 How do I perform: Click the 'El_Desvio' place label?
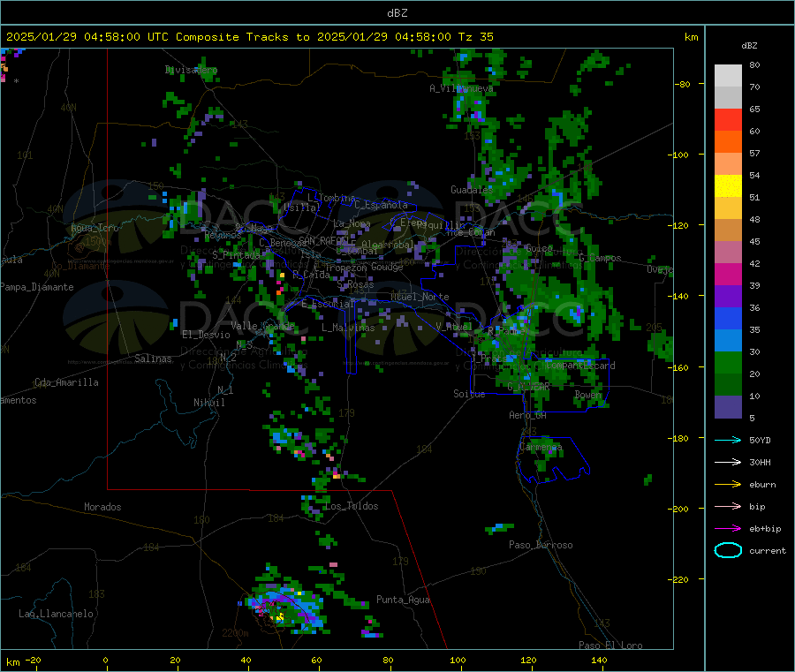click(206, 335)
